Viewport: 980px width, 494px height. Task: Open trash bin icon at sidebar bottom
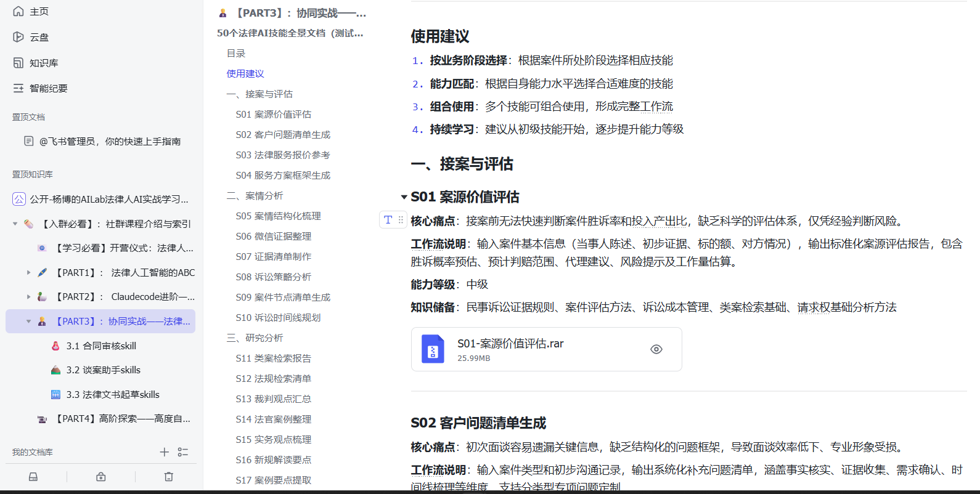[169, 477]
